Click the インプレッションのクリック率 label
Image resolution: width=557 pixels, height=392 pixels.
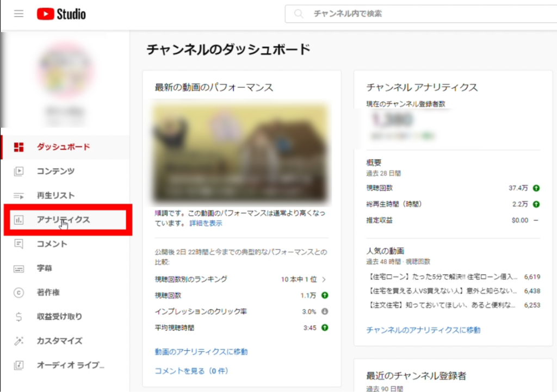201,312
